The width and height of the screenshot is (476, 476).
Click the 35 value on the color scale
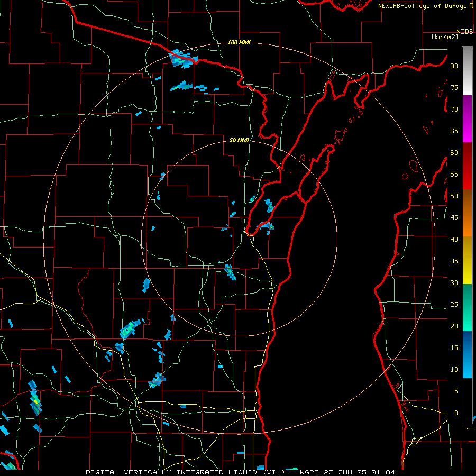[x=454, y=261]
